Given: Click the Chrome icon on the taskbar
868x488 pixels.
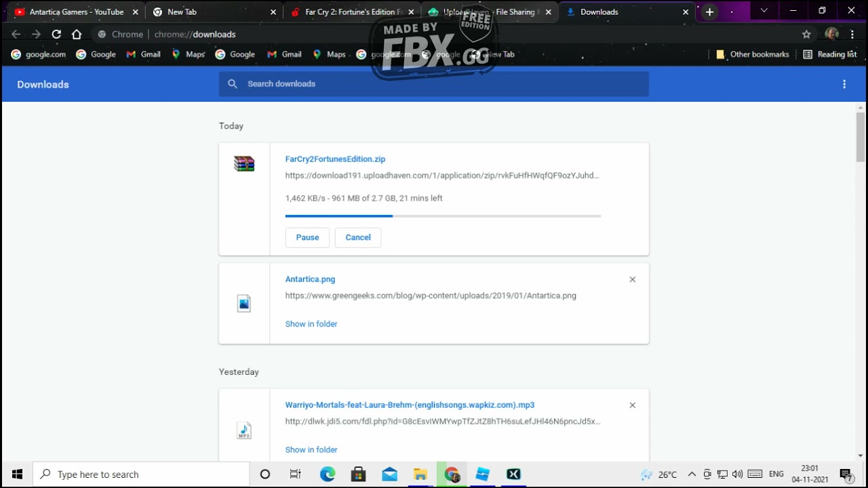Looking at the screenshot, I should pos(452,474).
